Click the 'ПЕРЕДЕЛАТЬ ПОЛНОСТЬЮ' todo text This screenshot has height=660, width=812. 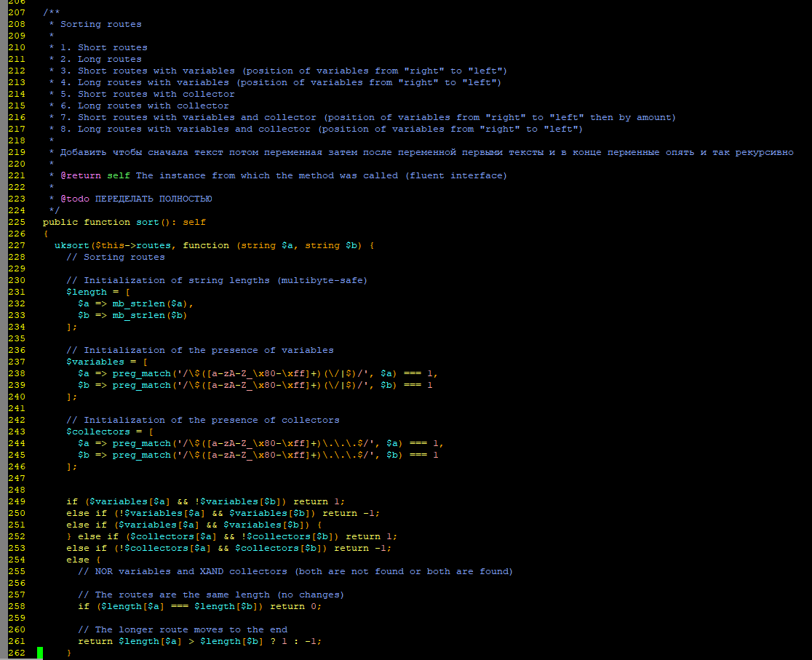coord(154,199)
